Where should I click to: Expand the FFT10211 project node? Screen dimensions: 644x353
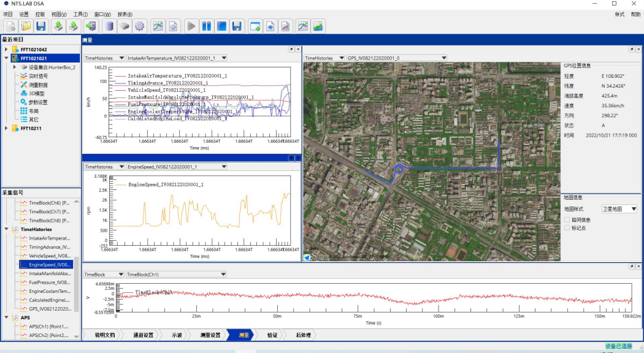6,128
